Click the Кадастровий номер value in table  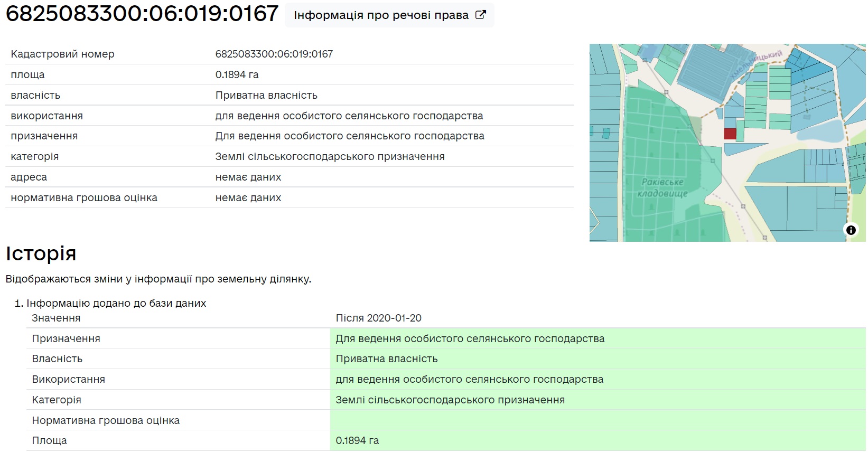tap(274, 54)
